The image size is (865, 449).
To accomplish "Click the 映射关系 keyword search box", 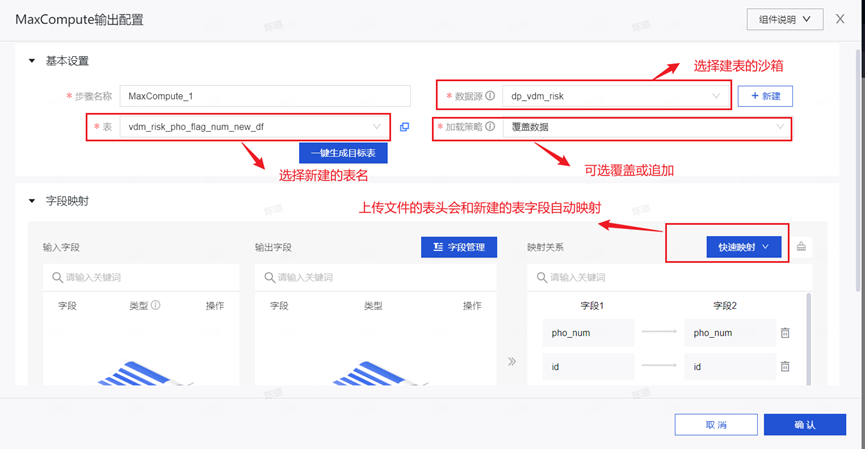I will click(669, 277).
